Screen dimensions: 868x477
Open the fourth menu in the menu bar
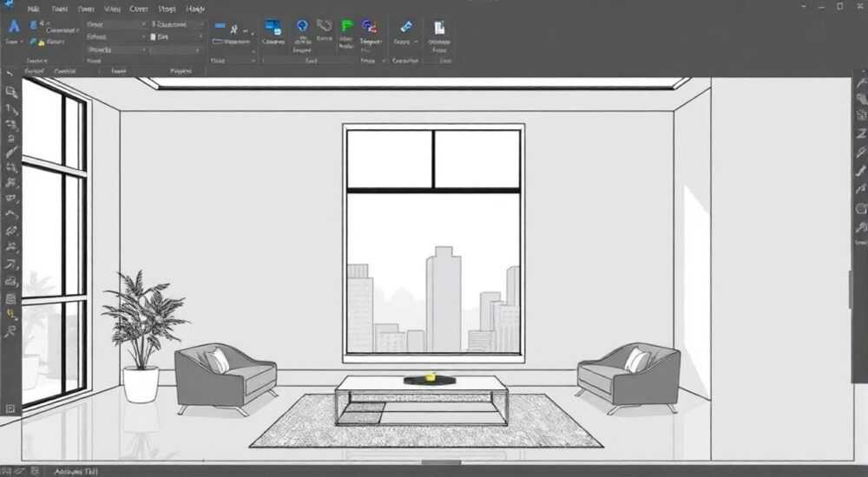[112, 9]
